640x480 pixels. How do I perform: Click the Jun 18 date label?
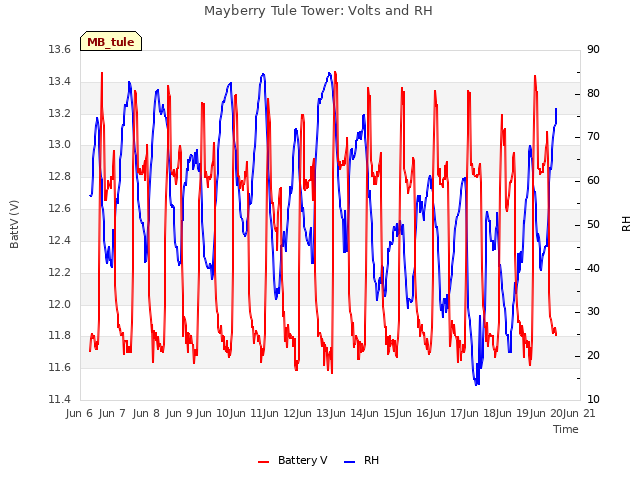pyautogui.click(x=479, y=413)
